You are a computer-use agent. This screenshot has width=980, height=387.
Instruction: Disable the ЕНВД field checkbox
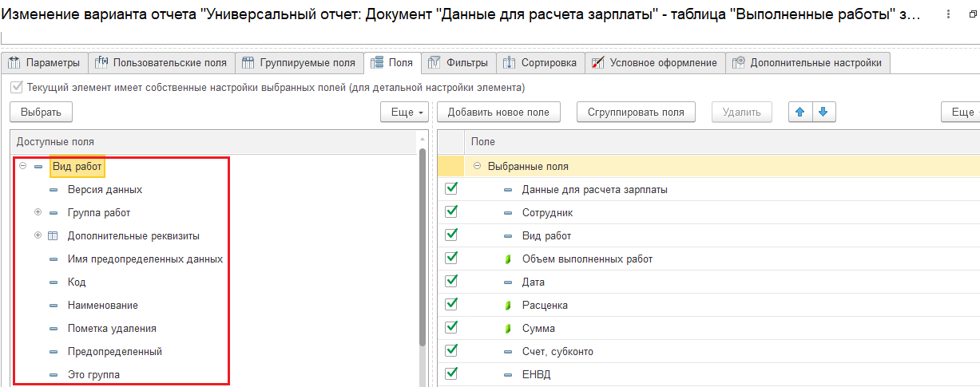[x=451, y=373]
